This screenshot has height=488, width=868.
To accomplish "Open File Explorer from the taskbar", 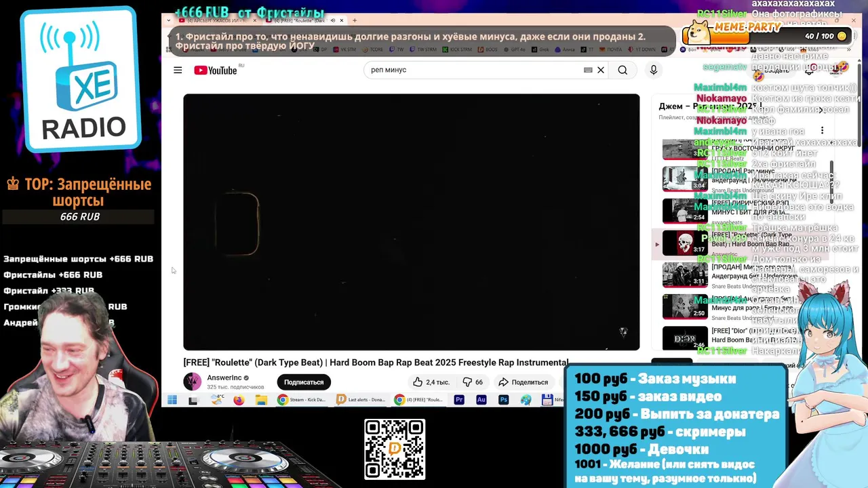I will 261,400.
